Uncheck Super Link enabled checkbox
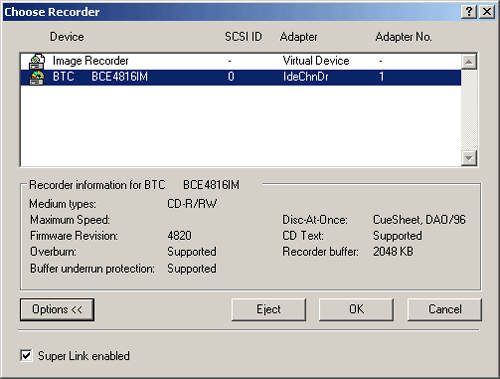The width and height of the screenshot is (500, 379). pyautogui.click(x=26, y=355)
